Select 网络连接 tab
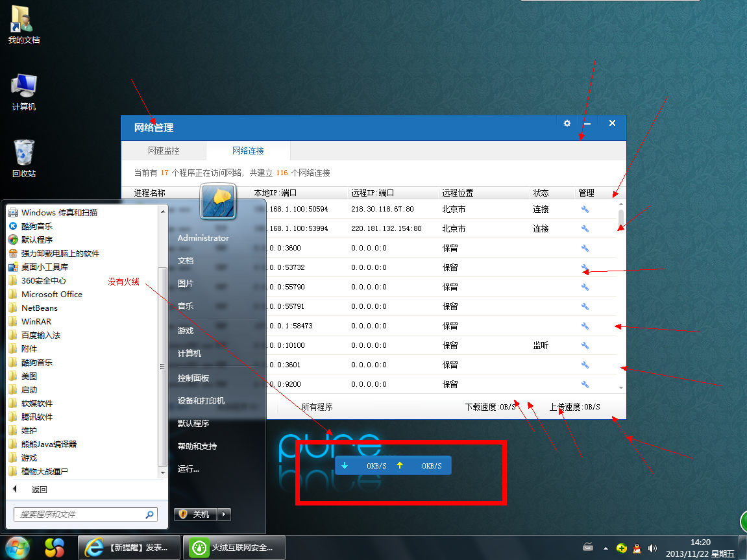Screen dimensions: 747x560 (248, 151)
